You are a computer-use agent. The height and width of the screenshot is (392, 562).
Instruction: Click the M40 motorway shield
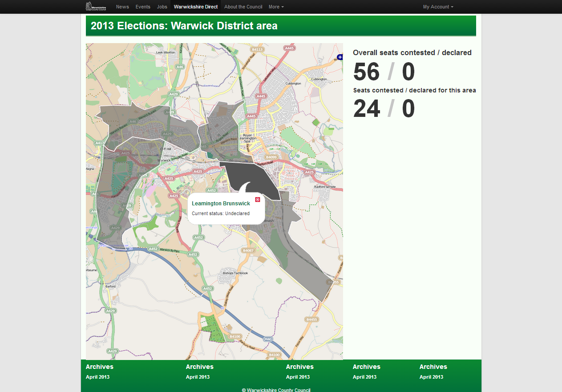[x=268, y=339]
